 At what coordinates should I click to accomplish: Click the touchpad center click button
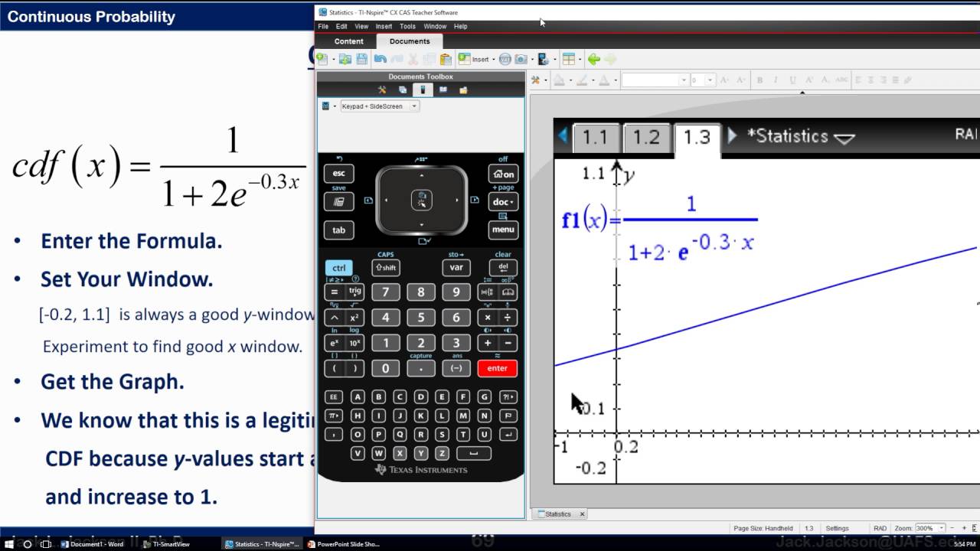[x=421, y=201]
